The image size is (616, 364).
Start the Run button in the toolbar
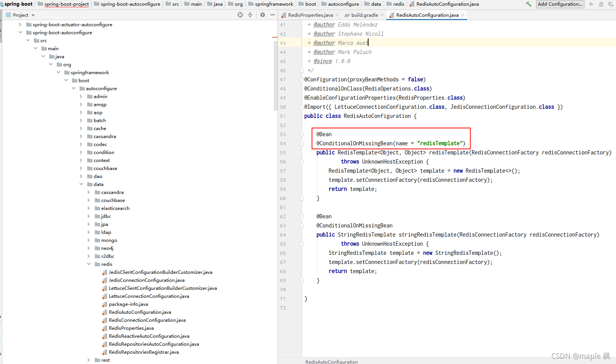[x=591, y=4]
